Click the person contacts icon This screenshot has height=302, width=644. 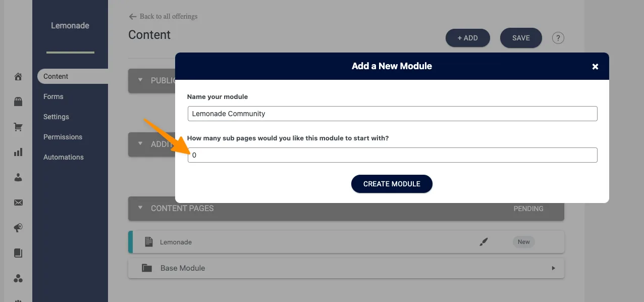(x=18, y=177)
